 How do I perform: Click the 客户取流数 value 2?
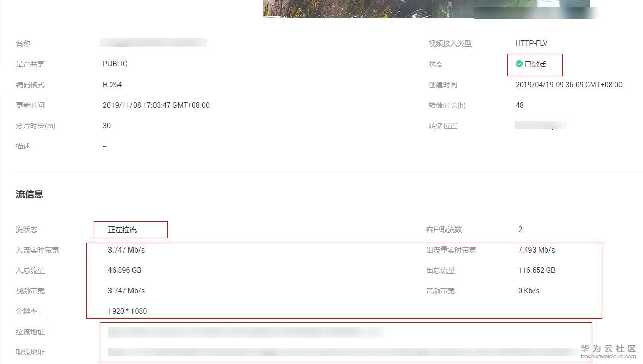point(520,230)
